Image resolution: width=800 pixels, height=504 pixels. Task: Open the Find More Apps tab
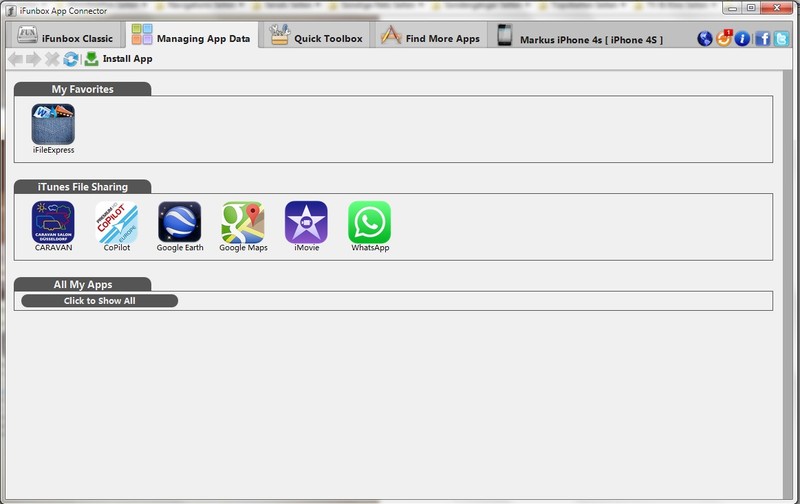pyautogui.click(x=431, y=38)
